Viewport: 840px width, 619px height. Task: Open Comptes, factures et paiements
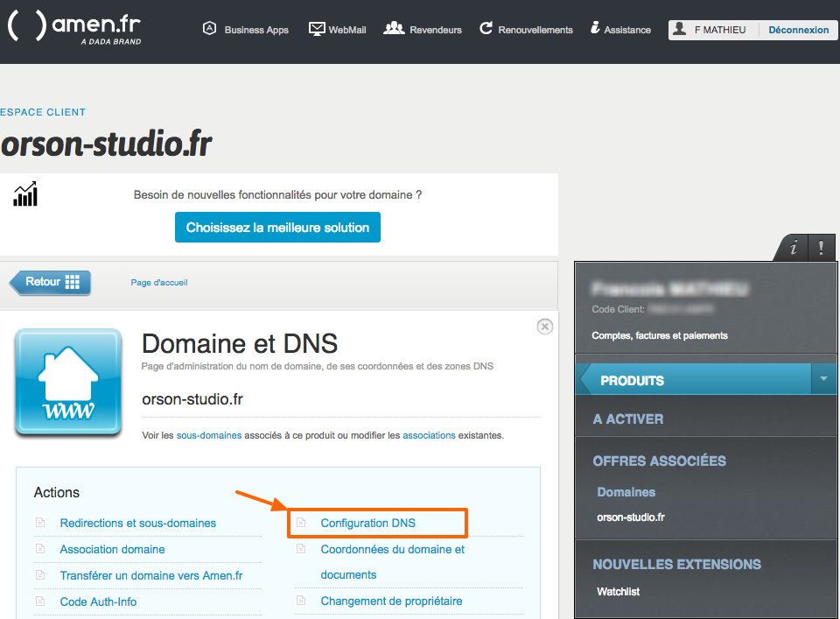pyautogui.click(x=660, y=335)
